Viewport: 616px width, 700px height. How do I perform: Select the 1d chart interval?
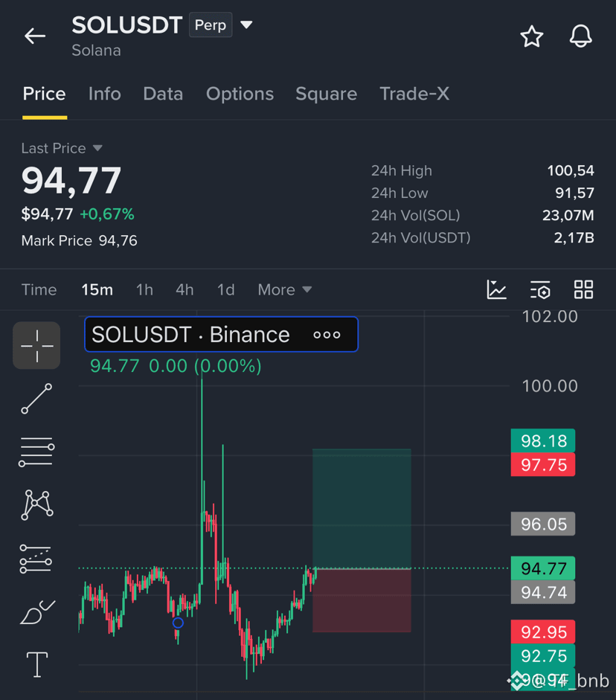[225, 289]
